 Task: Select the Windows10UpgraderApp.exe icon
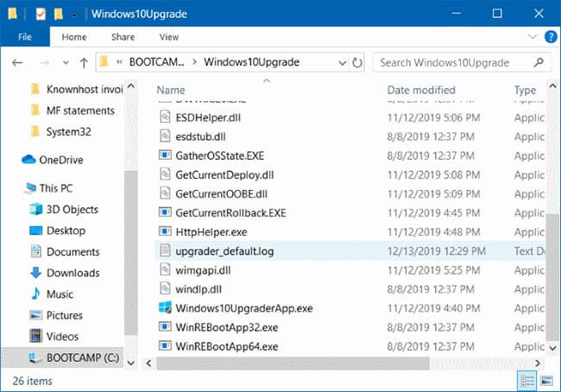pos(165,307)
